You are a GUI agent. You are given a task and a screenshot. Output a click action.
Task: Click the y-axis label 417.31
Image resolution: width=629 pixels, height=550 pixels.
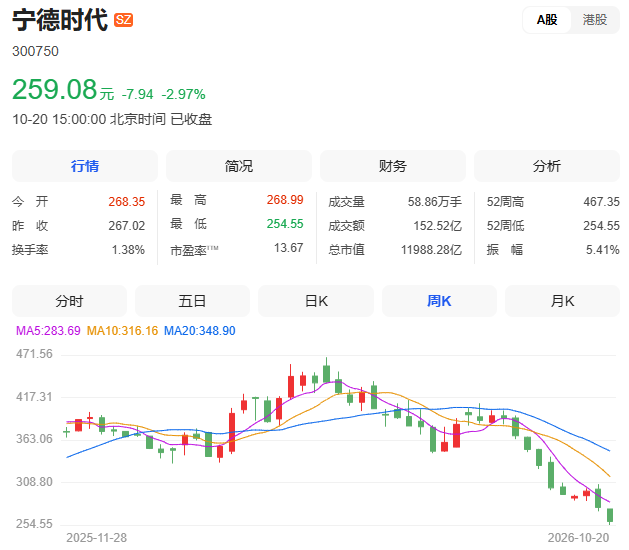pos(34,397)
